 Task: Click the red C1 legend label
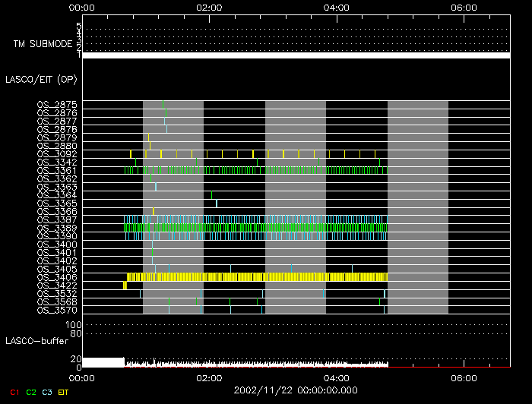tap(10, 391)
